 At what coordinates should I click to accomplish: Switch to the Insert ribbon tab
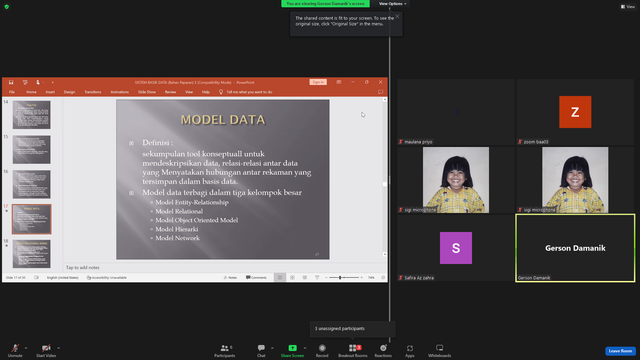coord(50,92)
